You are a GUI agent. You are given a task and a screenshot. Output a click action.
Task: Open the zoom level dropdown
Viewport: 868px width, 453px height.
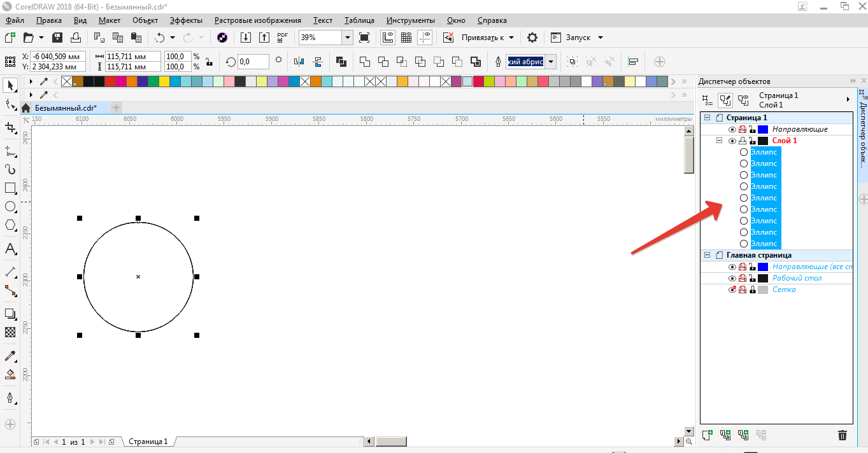pos(347,38)
